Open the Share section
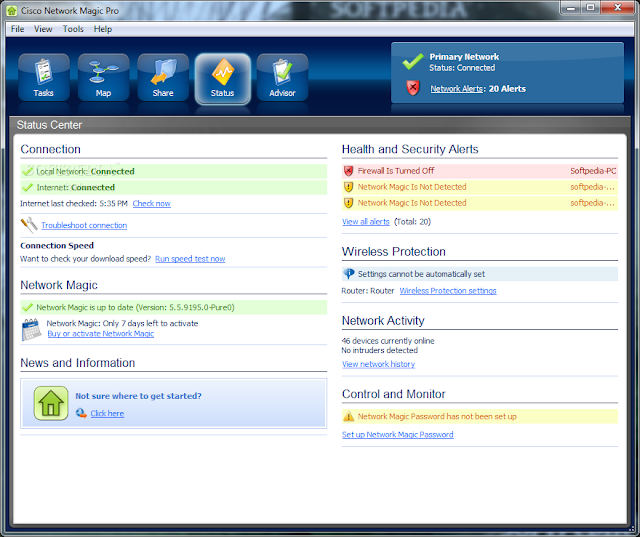 [x=163, y=77]
